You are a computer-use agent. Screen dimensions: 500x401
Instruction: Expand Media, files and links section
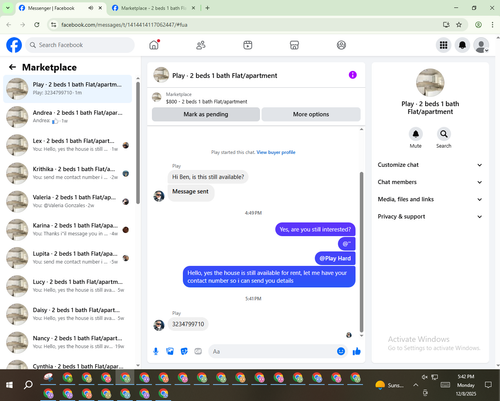(x=430, y=199)
